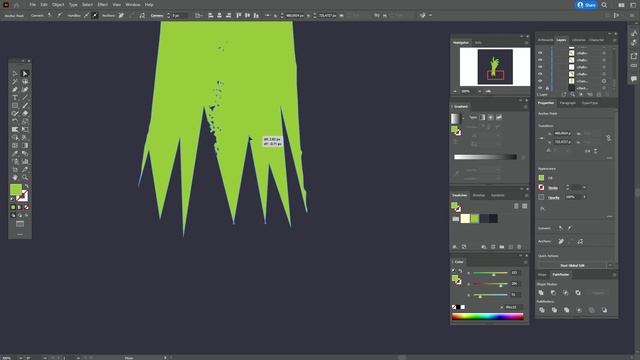Viewport: 640px width, 360px height.
Task: Switch swatches to thumbnail view
Action: [524, 206]
